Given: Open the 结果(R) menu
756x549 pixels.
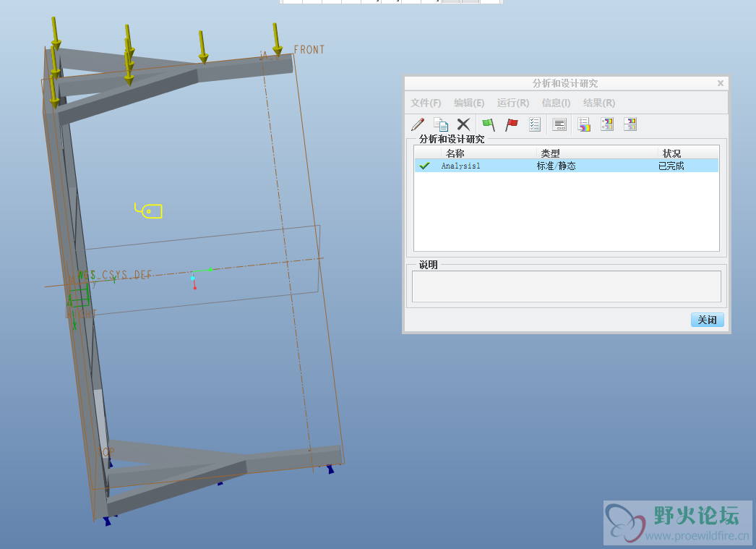Looking at the screenshot, I should 599,103.
